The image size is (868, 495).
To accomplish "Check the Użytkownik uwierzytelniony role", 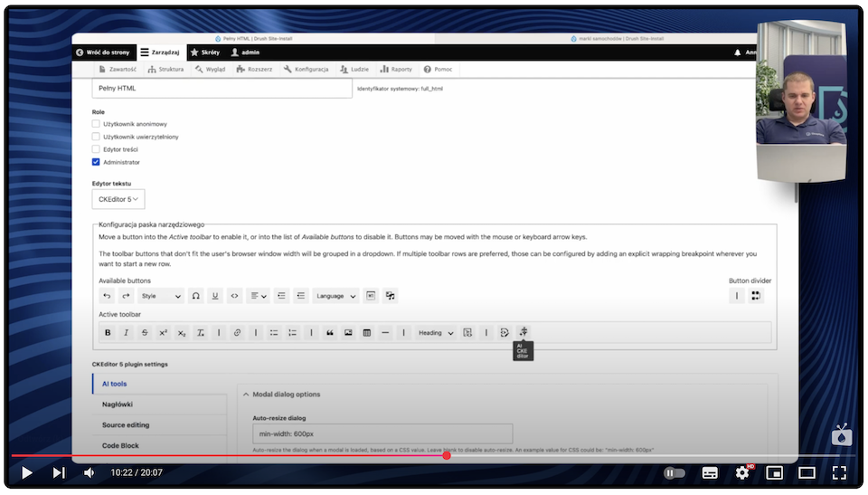I will coord(96,137).
